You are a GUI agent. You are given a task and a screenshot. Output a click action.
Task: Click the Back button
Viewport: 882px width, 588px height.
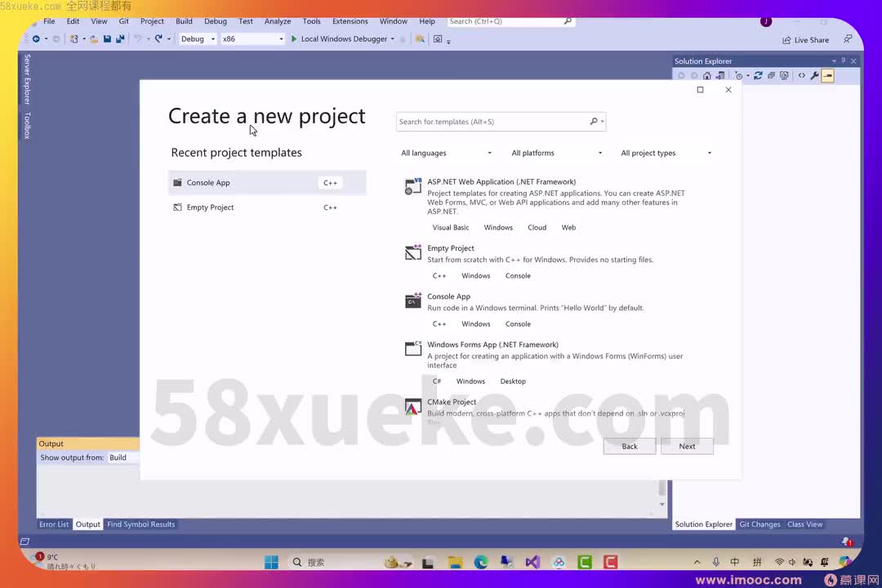[630, 446]
